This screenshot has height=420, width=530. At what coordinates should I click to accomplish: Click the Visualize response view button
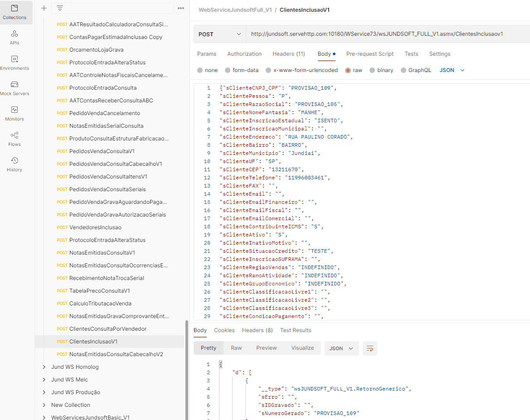coord(302,348)
